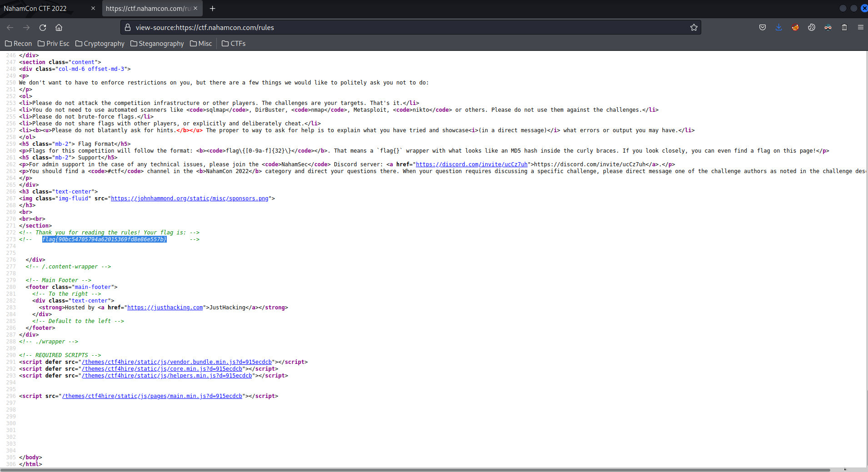The width and height of the screenshot is (868, 472).
Task: Open the browser home page
Action: 59,28
